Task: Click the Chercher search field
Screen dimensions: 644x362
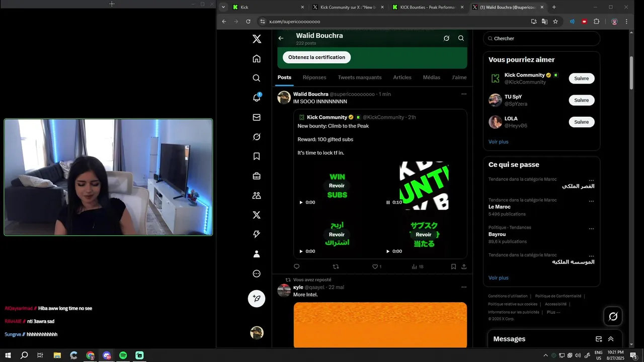Action: (x=541, y=38)
